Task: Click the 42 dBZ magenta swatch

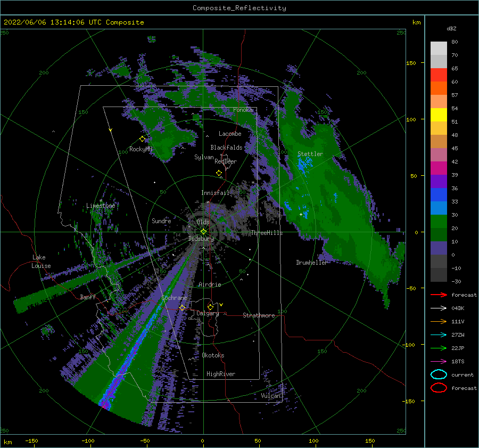Action: (439, 168)
